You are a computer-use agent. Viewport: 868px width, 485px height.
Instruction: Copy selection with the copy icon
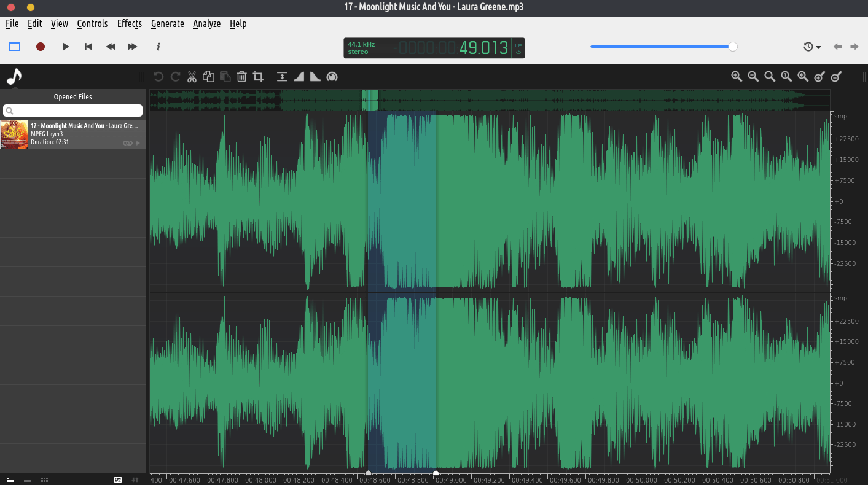[208, 77]
